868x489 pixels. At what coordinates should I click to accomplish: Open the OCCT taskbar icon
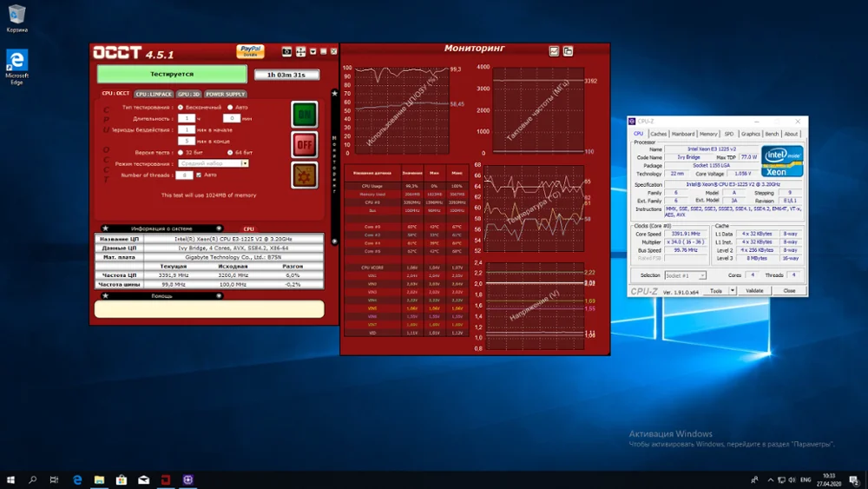(x=166, y=479)
